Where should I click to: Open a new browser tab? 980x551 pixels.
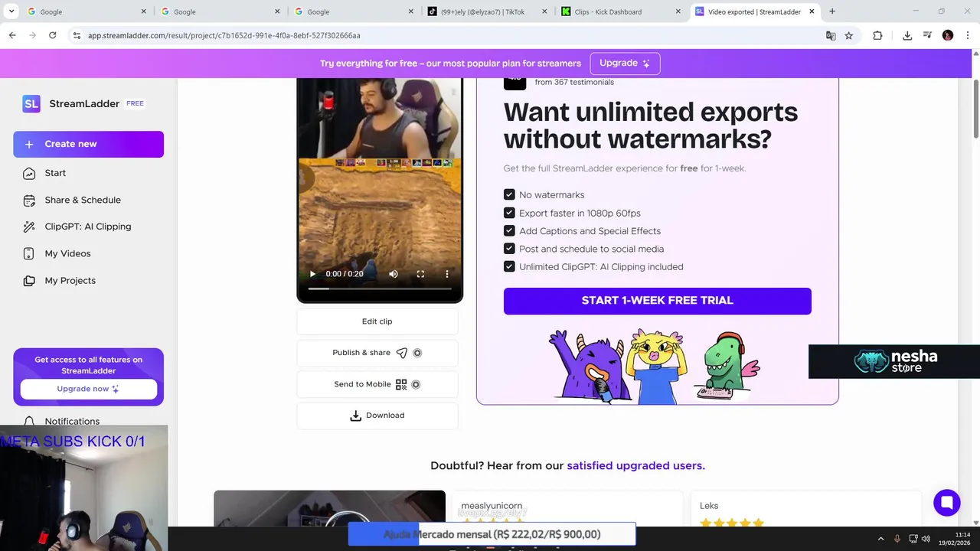[832, 11]
